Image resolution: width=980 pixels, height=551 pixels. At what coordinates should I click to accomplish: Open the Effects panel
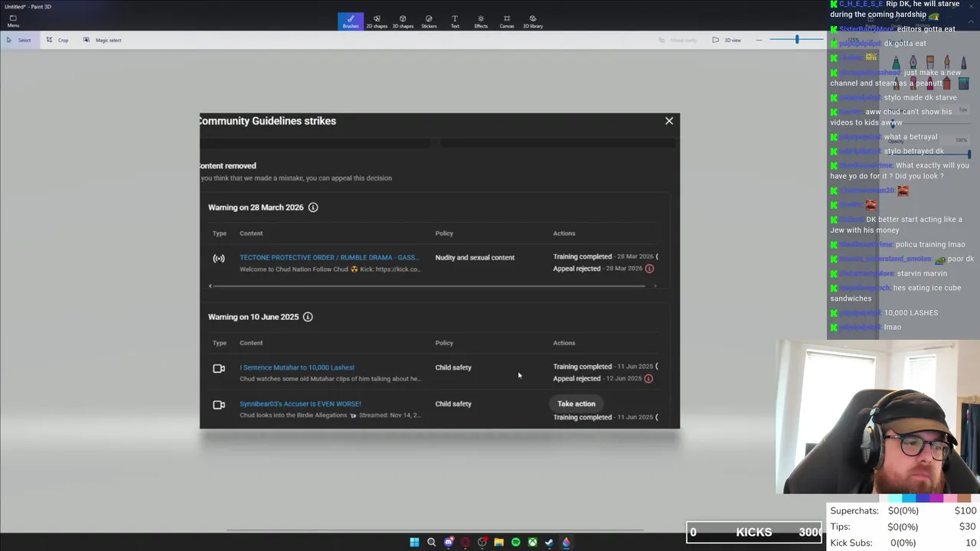pyautogui.click(x=481, y=21)
